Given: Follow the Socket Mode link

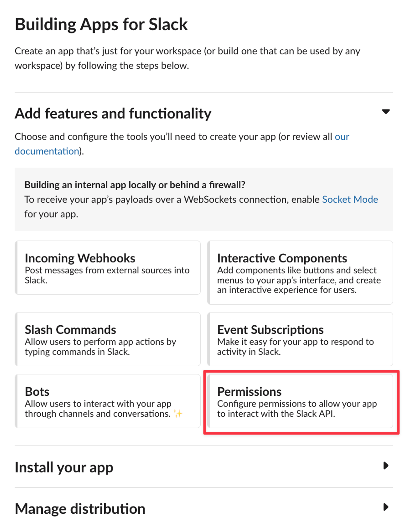Looking at the screenshot, I should (350, 199).
